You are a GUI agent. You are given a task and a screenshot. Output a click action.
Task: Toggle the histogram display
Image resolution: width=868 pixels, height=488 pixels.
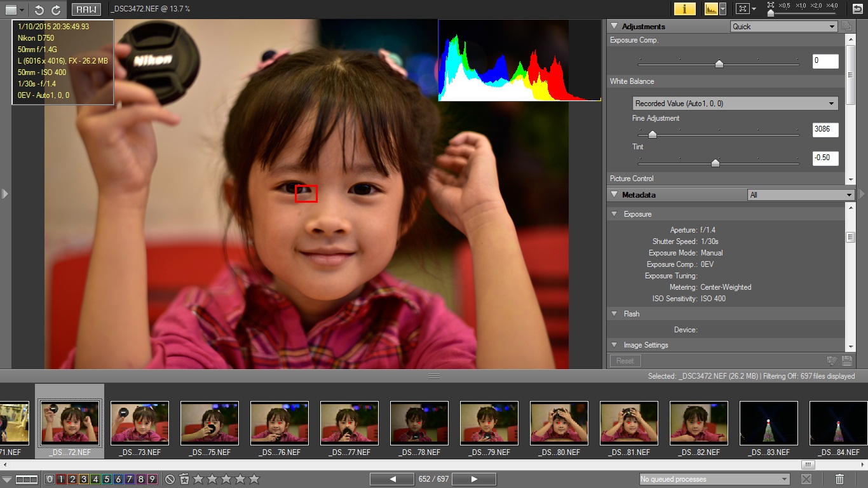710,9
